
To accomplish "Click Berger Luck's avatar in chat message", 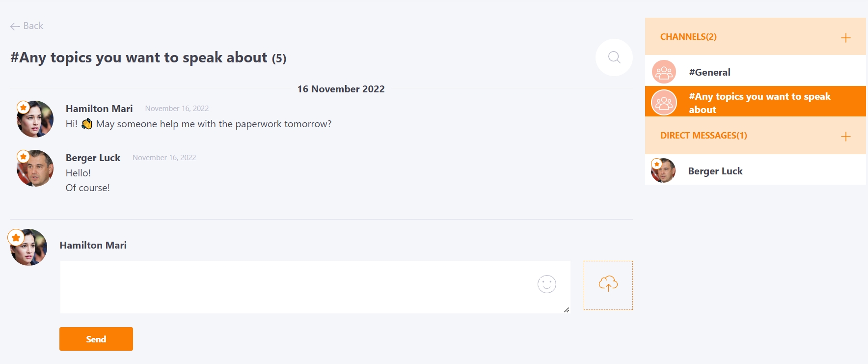I will point(35,168).
